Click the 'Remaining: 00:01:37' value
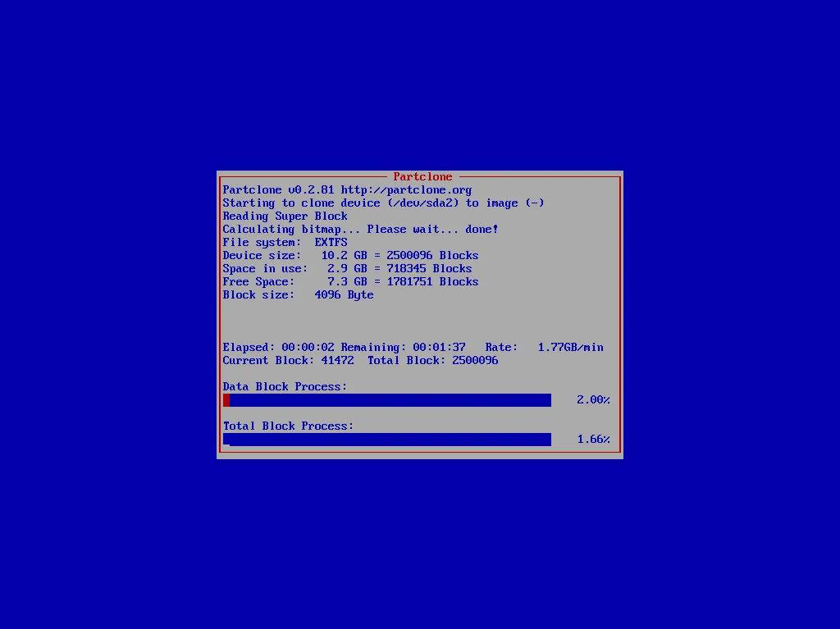This screenshot has width=840, height=629. tap(404, 348)
